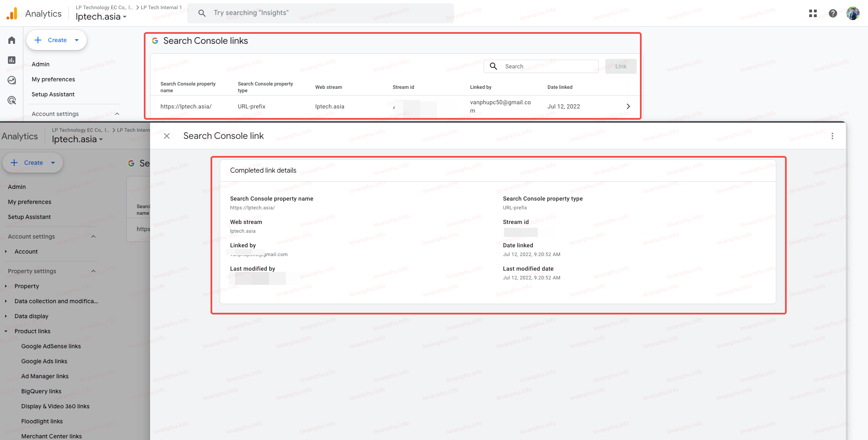This screenshot has width=868, height=440.
Task: Expand the Property tree item
Action: (x=6, y=286)
